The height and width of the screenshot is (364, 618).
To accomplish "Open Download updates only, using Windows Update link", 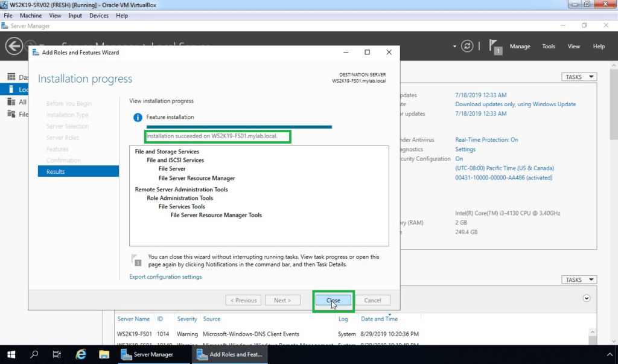I will point(515,104).
